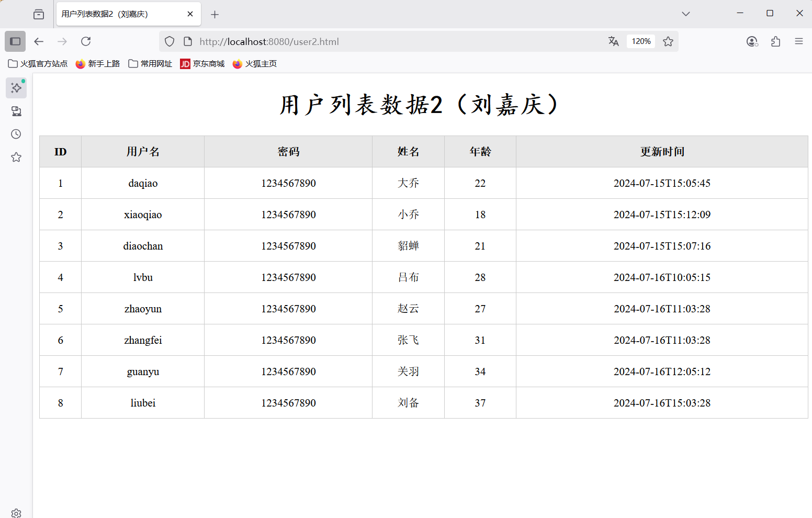Viewport: 812px width, 518px height.
Task: Click the timestamp 2024-07-16T12:05:12
Action: [x=662, y=371]
